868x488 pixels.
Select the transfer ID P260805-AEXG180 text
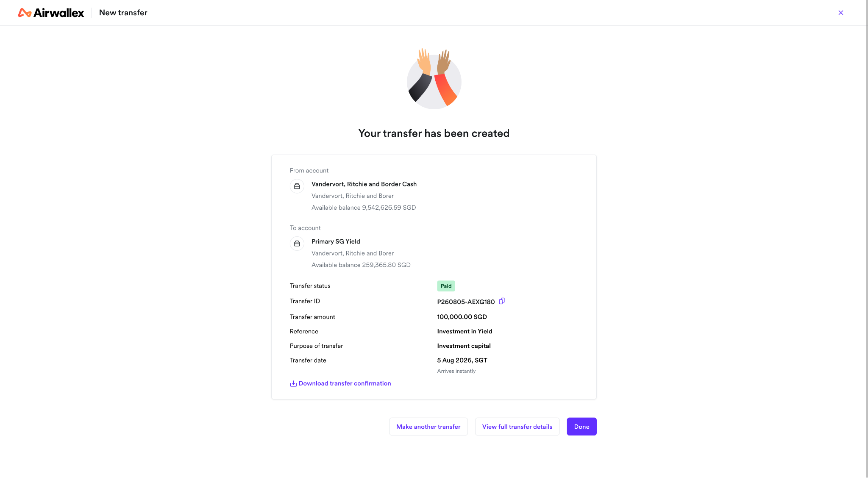click(466, 302)
